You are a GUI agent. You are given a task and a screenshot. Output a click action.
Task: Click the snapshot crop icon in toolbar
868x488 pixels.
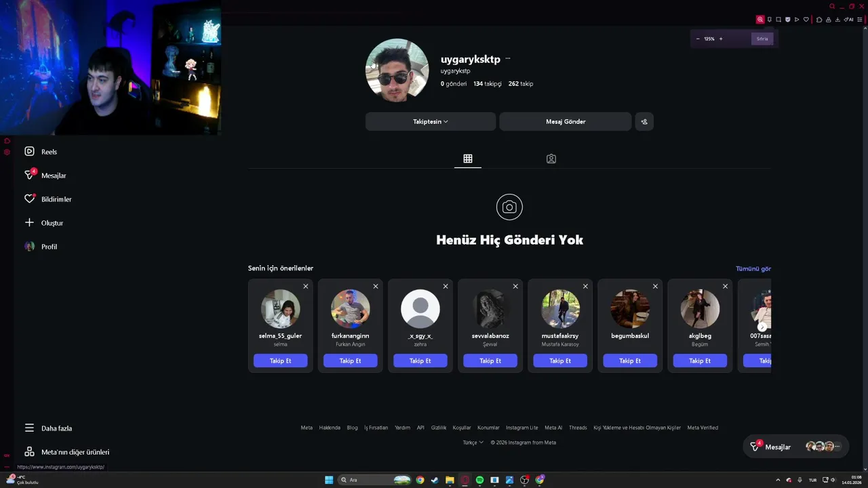[x=778, y=20]
